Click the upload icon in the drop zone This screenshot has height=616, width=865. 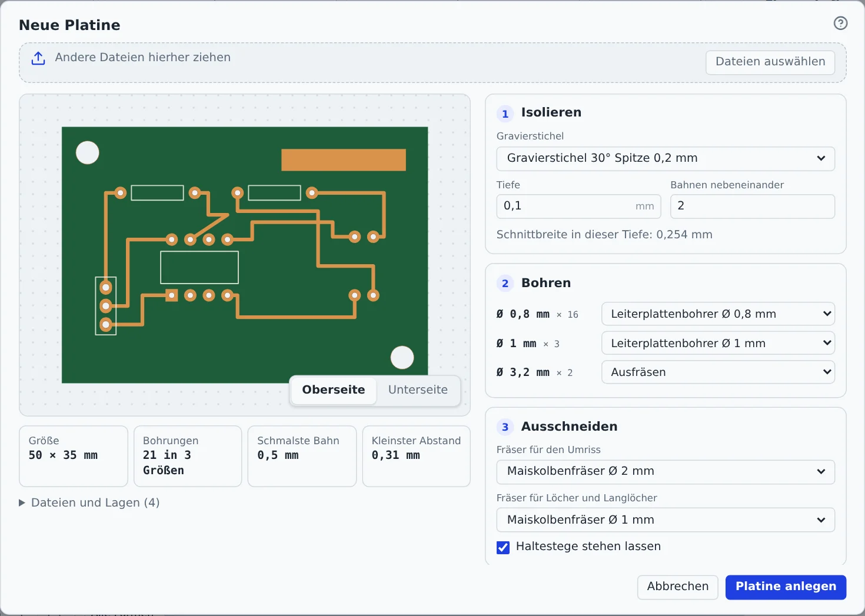[38, 58]
